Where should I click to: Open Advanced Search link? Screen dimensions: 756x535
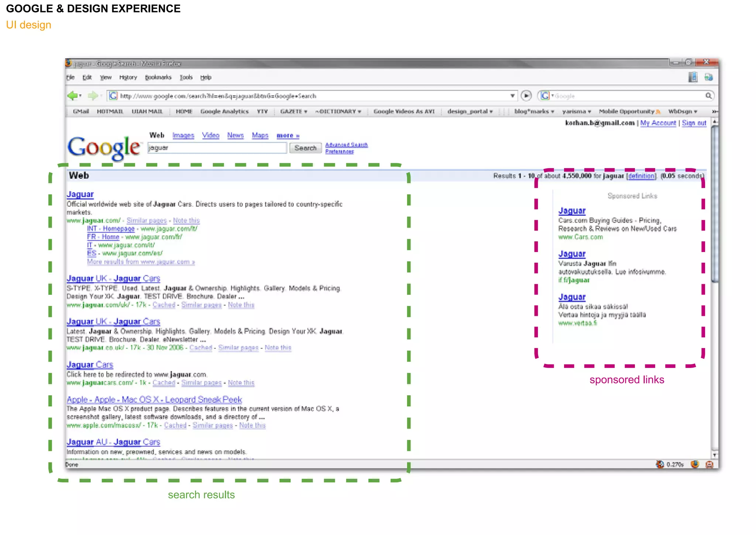coord(346,144)
